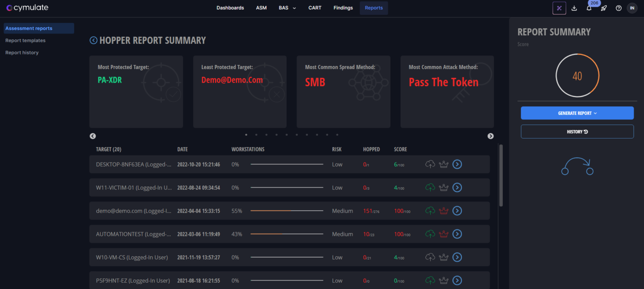Expand the Generate Report dropdown
The image size is (644, 289).
pyautogui.click(x=577, y=113)
